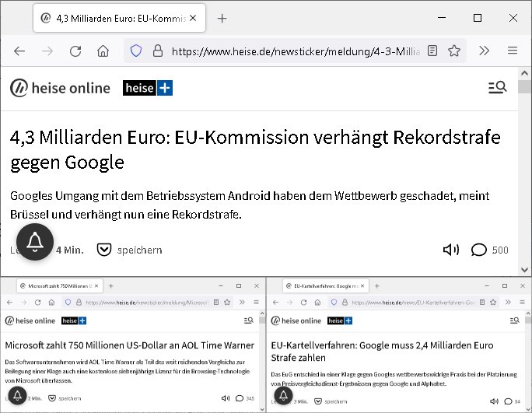Click heise online logo in the Microsoft article window

pos(30,320)
